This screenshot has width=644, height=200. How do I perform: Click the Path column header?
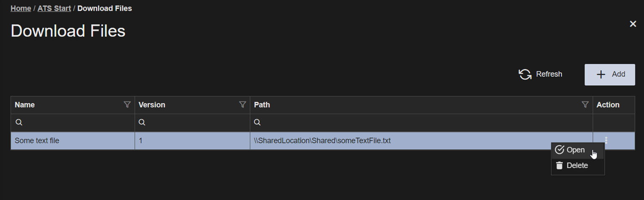click(262, 105)
